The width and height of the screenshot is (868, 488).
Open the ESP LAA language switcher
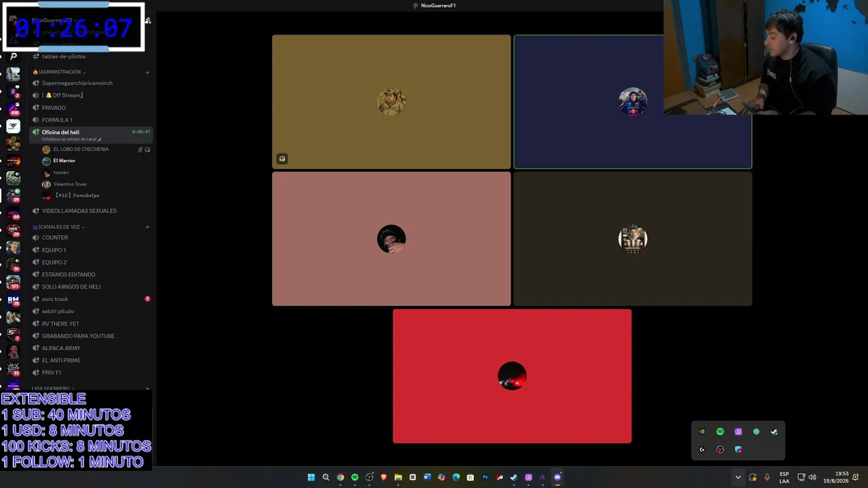click(784, 477)
